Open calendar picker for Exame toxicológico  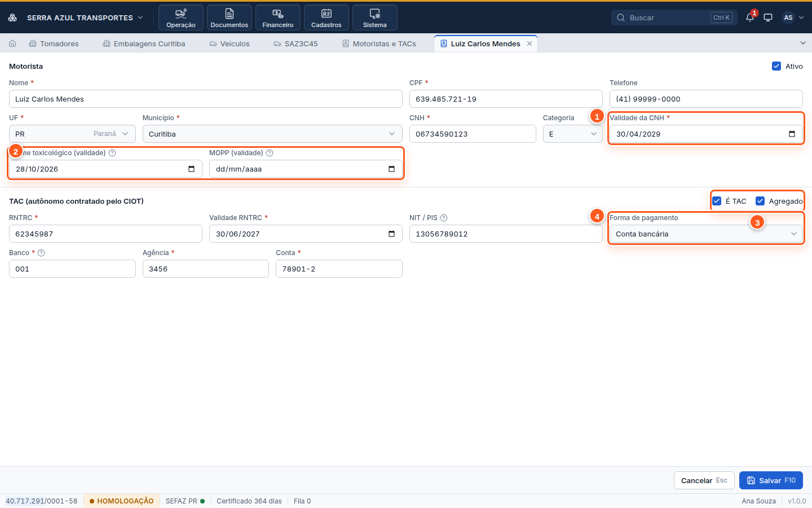point(191,169)
